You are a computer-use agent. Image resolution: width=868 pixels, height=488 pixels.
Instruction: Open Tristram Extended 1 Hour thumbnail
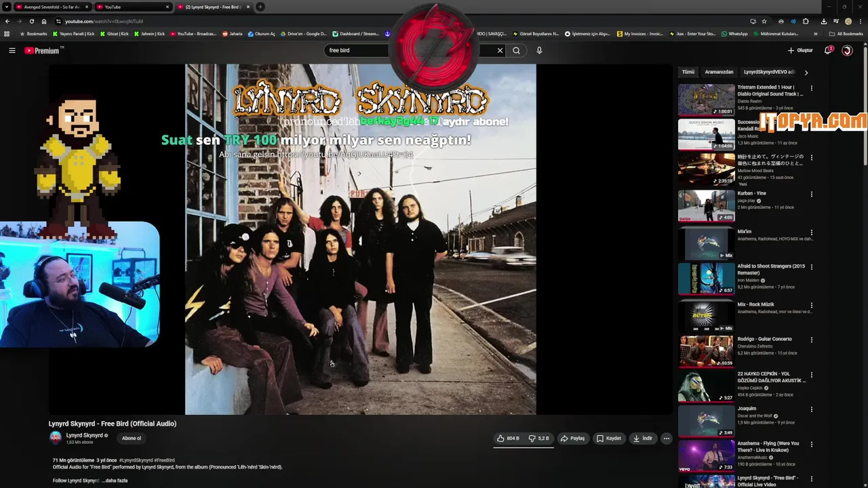[x=706, y=100]
